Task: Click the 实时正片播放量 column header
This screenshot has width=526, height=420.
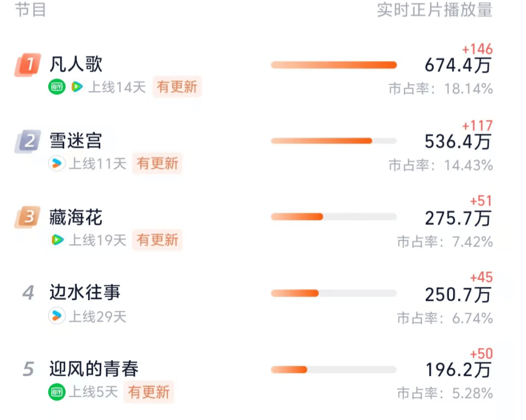Action: pyautogui.click(x=434, y=10)
